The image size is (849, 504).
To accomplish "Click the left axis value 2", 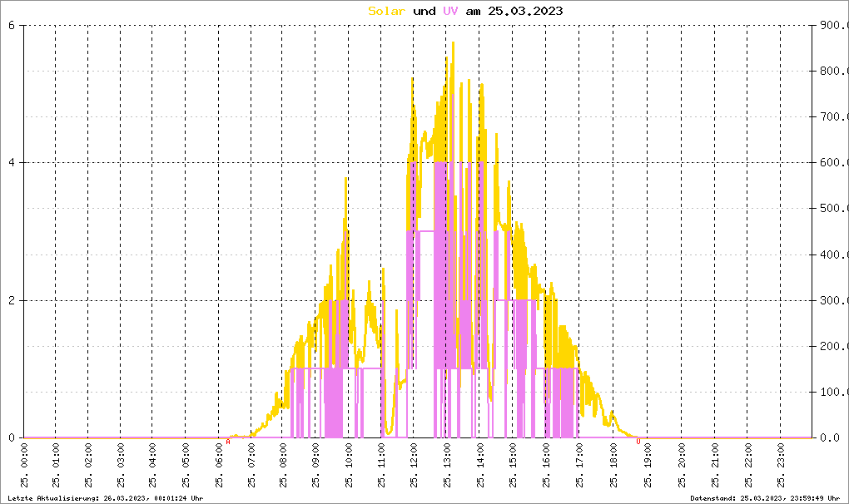I will point(12,300).
